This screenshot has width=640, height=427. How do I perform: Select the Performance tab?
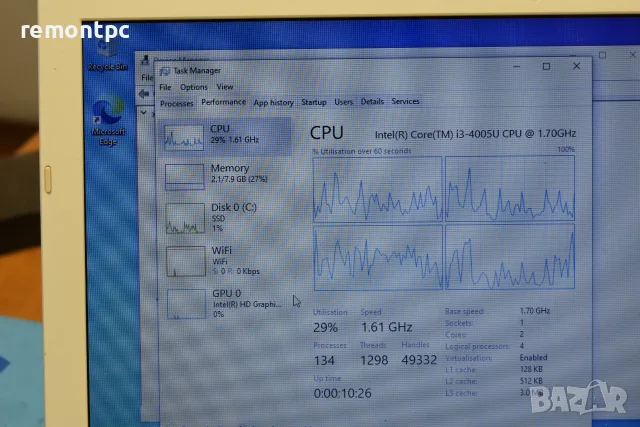[x=224, y=102]
